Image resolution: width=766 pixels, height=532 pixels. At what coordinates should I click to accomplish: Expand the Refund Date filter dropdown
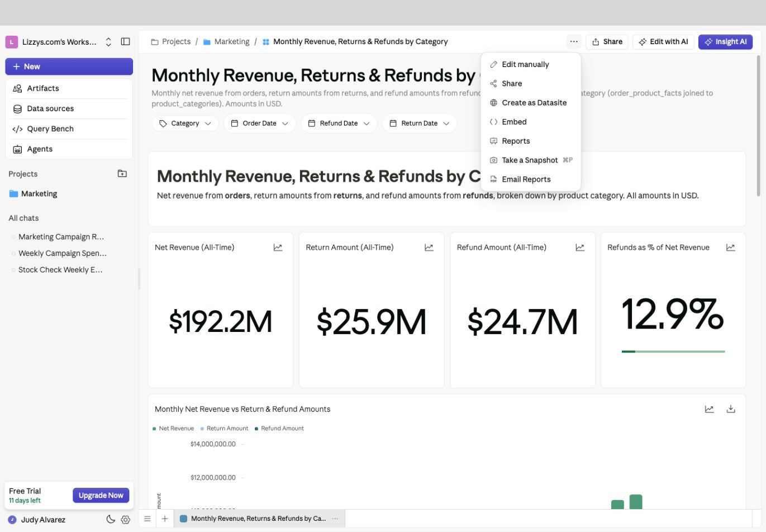pyautogui.click(x=339, y=123)
